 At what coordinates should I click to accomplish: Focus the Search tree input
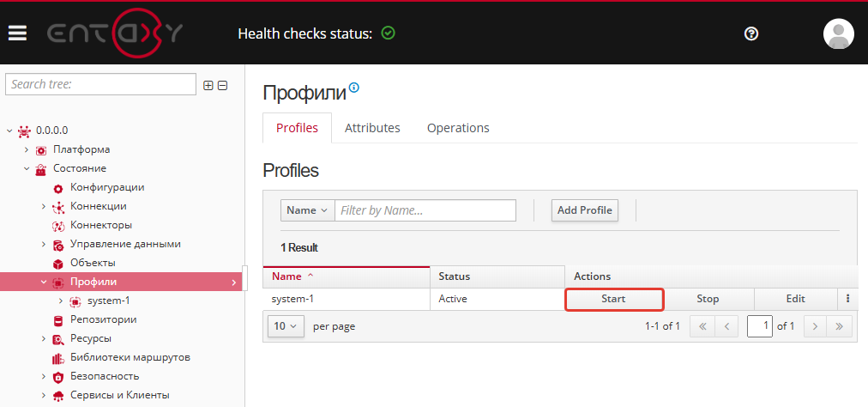[100, 84]
